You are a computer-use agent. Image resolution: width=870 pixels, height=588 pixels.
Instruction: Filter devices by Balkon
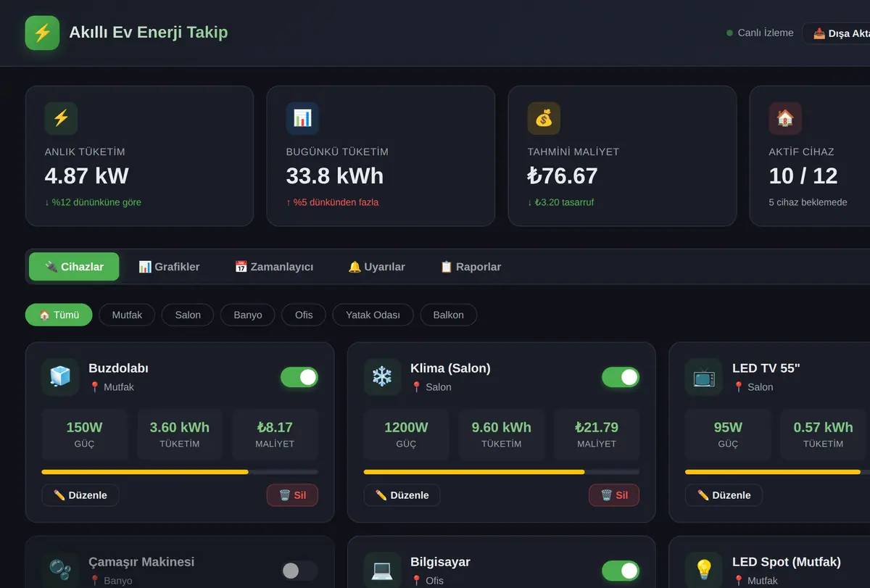tap(448, 315)
